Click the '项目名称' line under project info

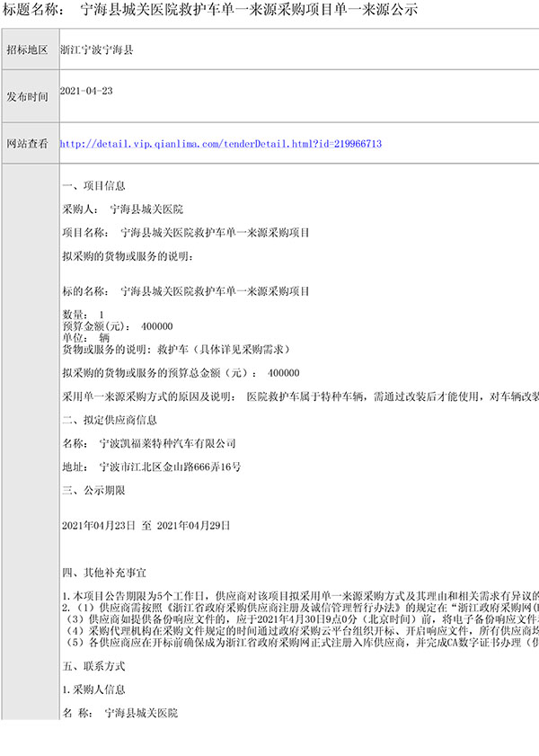coord(186,233)
